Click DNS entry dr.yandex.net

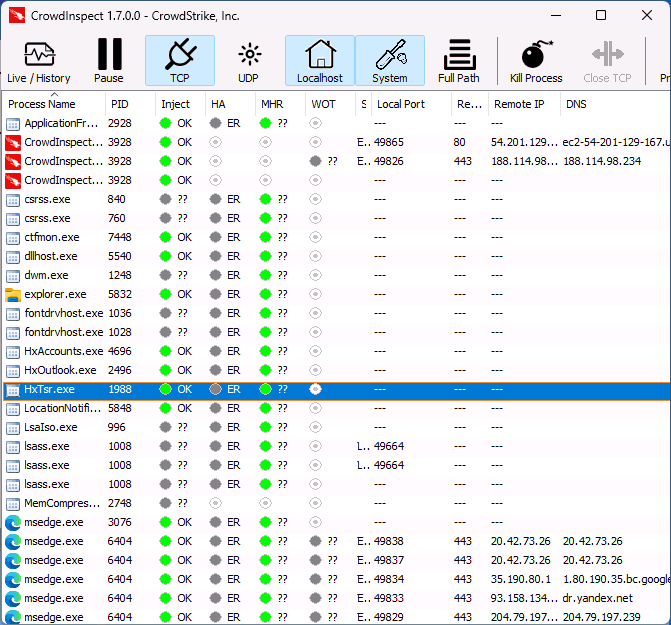[597, 598]
